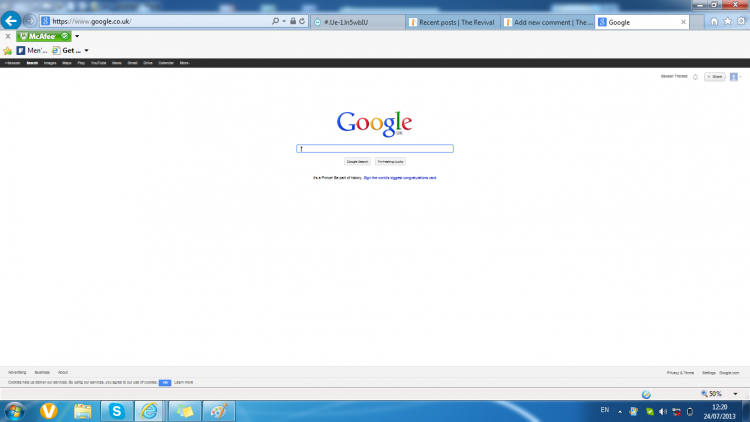
Task: Switch to the Recent posts | The Revival tab
Action: click(452, 22)
